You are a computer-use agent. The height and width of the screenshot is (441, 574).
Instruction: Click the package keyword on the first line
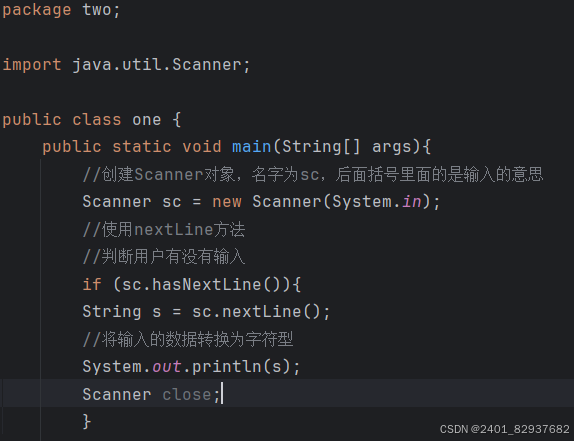coord(37,10)
